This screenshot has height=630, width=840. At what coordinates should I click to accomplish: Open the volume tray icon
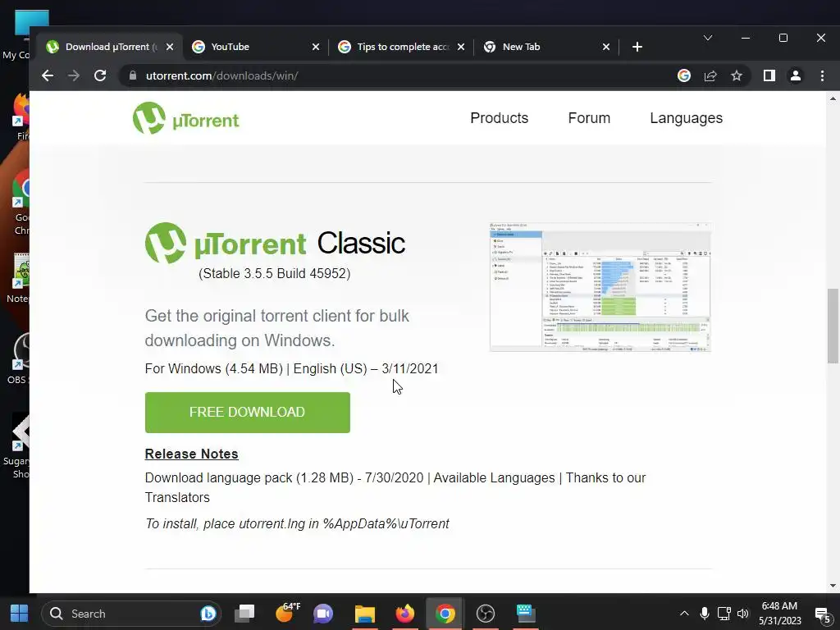[x=742, y=614]
